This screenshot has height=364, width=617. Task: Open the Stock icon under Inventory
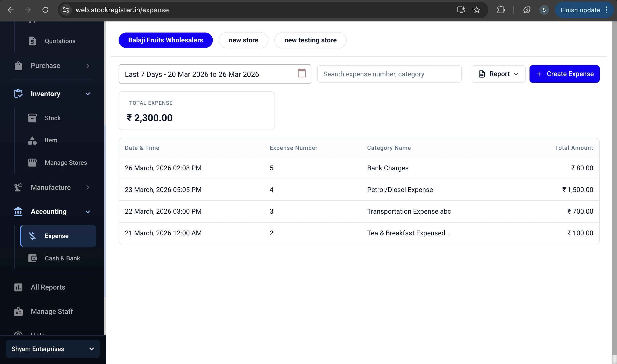coord(32,118)
